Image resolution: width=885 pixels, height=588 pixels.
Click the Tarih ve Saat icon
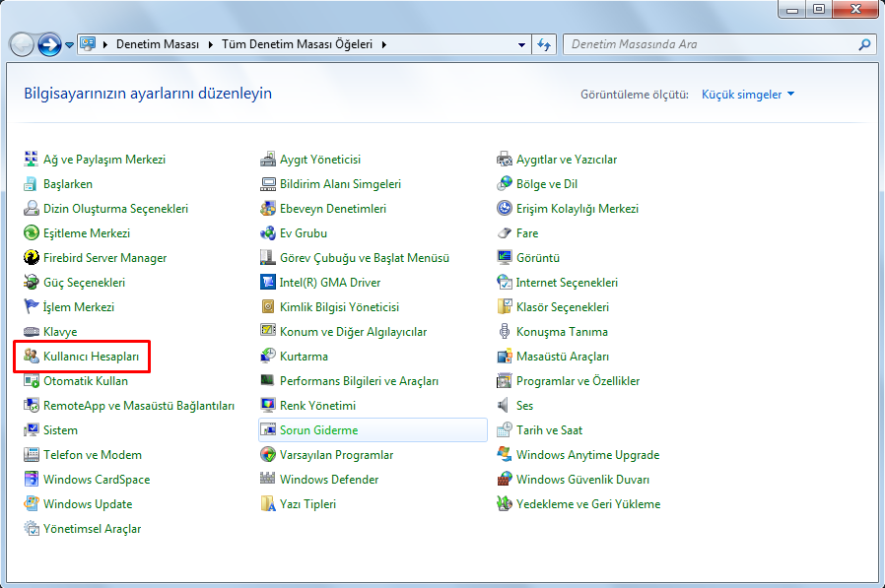point(504,430)
